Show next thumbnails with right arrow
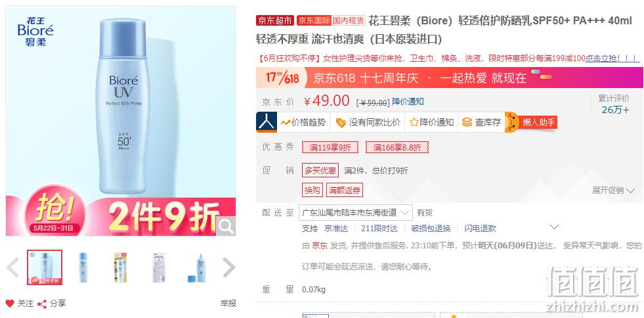 click(228, 267)
